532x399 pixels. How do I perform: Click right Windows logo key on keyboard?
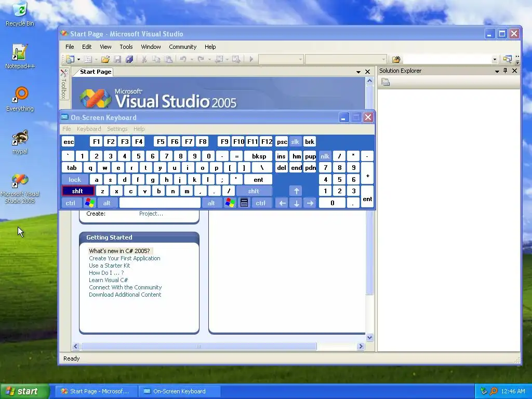click(230, 203)
